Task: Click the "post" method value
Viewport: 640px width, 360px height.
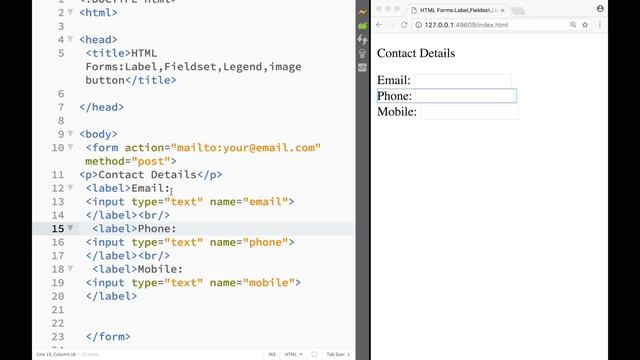Action: pos(151,161)
